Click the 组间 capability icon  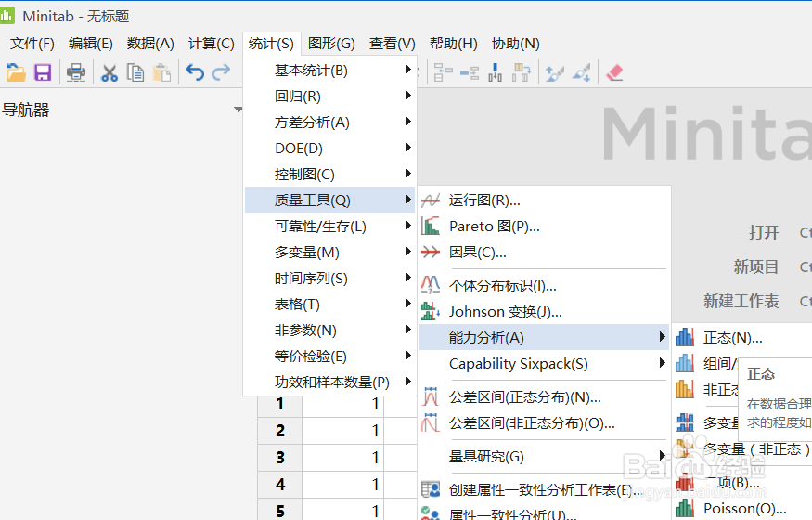685,364
